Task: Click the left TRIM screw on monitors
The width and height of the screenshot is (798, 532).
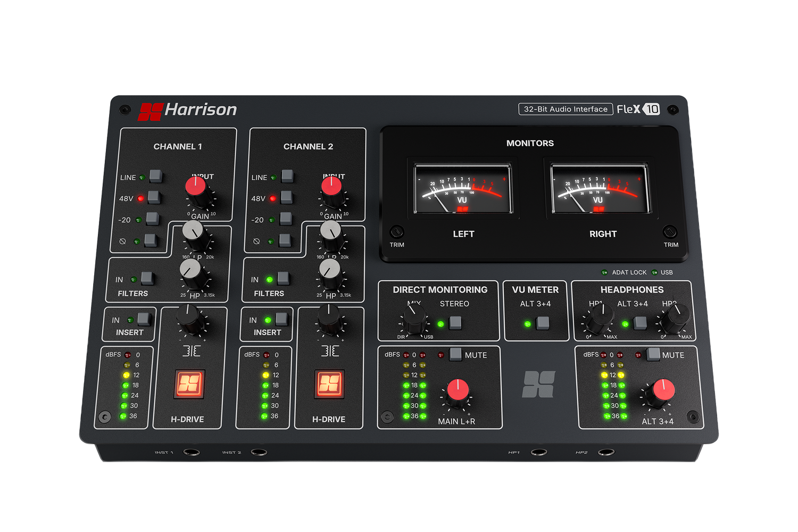Action: click(x=396, y=232)
